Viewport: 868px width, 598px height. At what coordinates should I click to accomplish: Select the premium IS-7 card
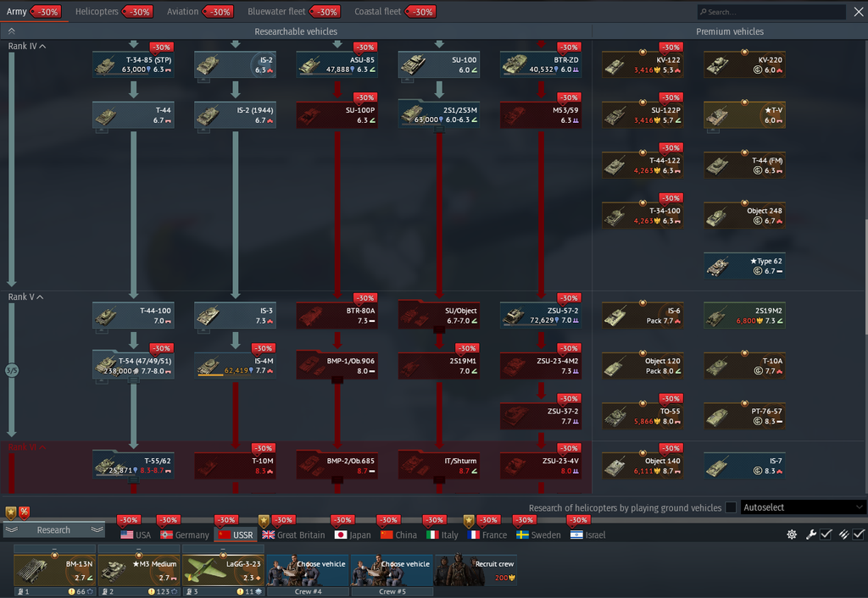coord(744,465)
